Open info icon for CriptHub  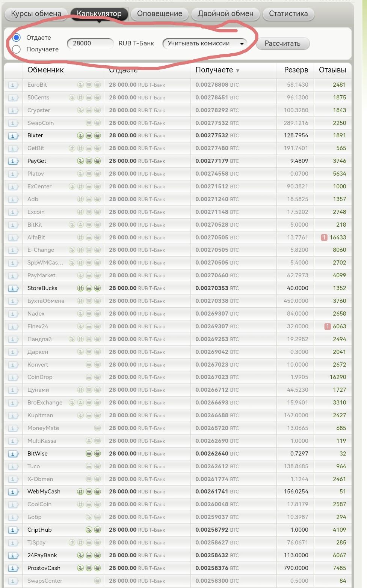13,530
